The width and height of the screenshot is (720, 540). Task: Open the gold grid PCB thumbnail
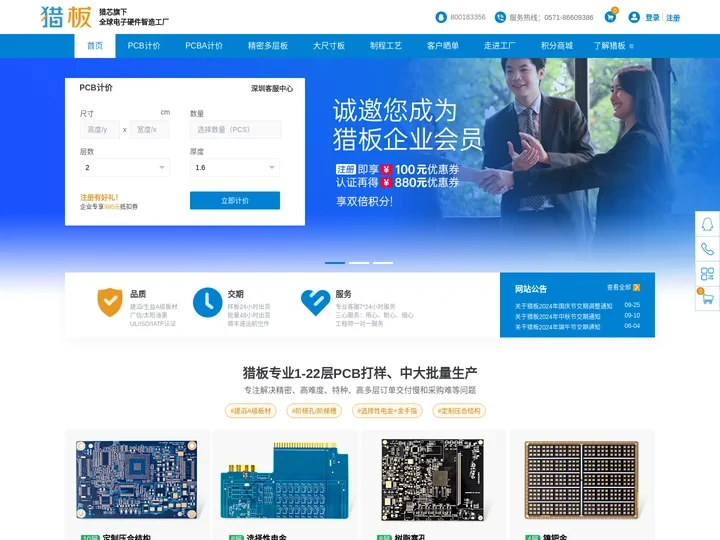pos(581,480)
